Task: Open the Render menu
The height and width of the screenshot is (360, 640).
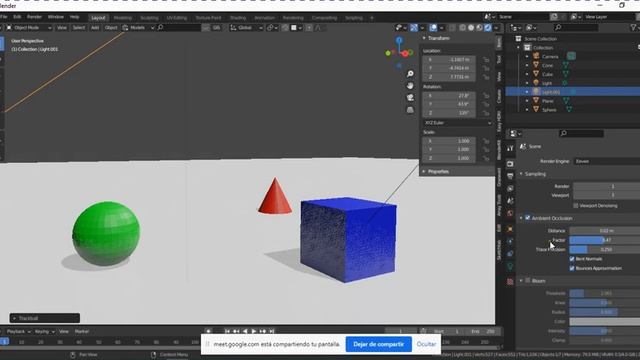Action: [x=34, y=17]
